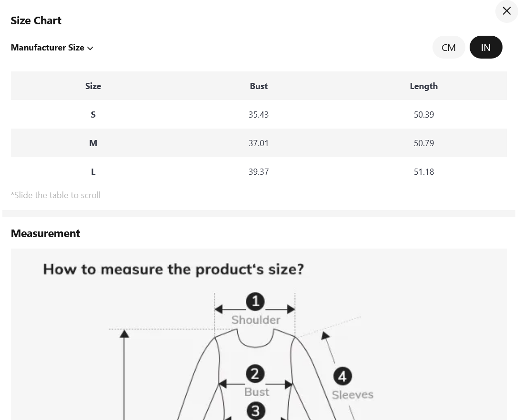Select the S size row
523x420 pixels.
point(259,114)
